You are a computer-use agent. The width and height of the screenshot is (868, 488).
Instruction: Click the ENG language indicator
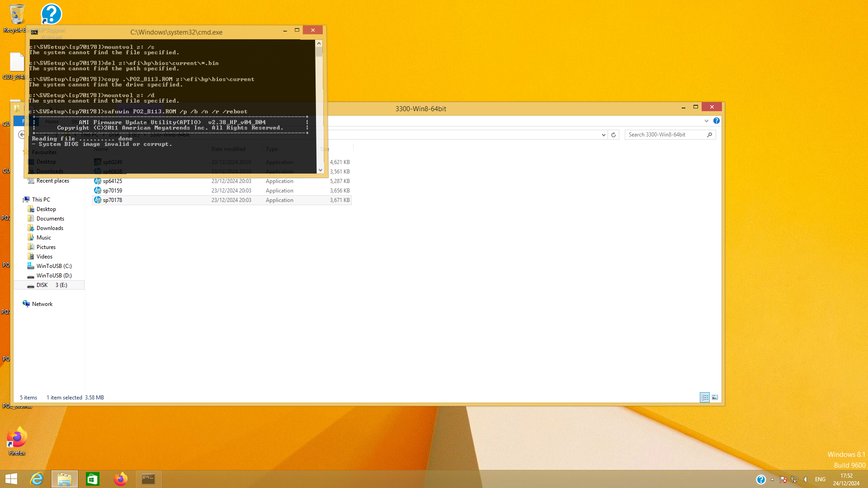click(x=820, y=479)
